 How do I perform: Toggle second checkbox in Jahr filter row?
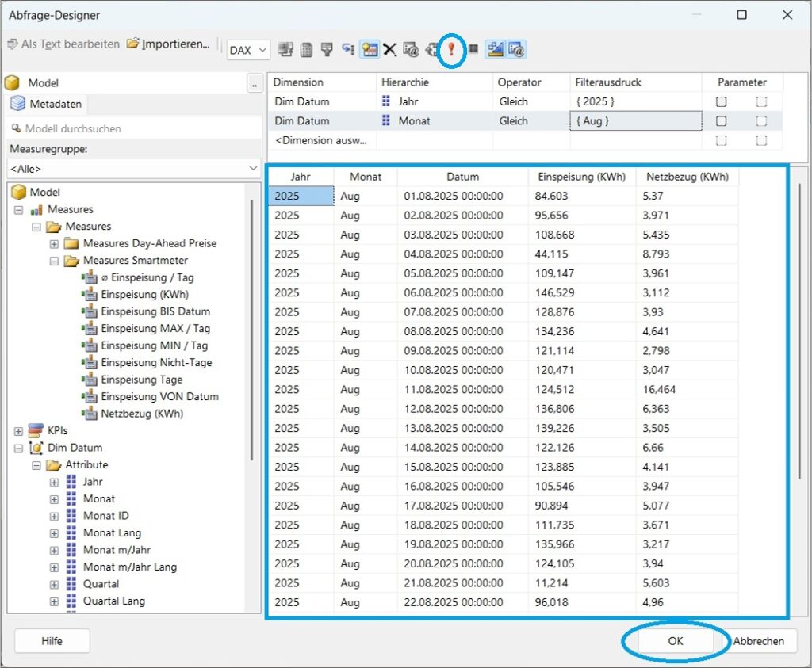(761, 101)
